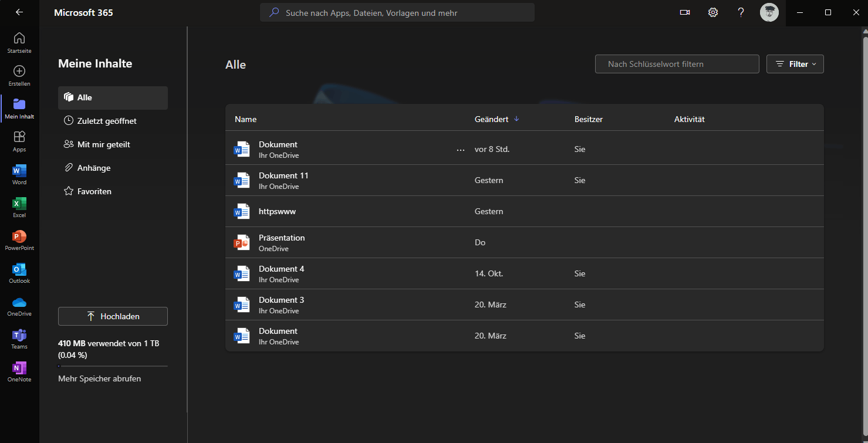Switch to Zuletzt geöffnet
The width and height of the screenshot is (868, 443).
pyautogui.click(x=113, y=121)
